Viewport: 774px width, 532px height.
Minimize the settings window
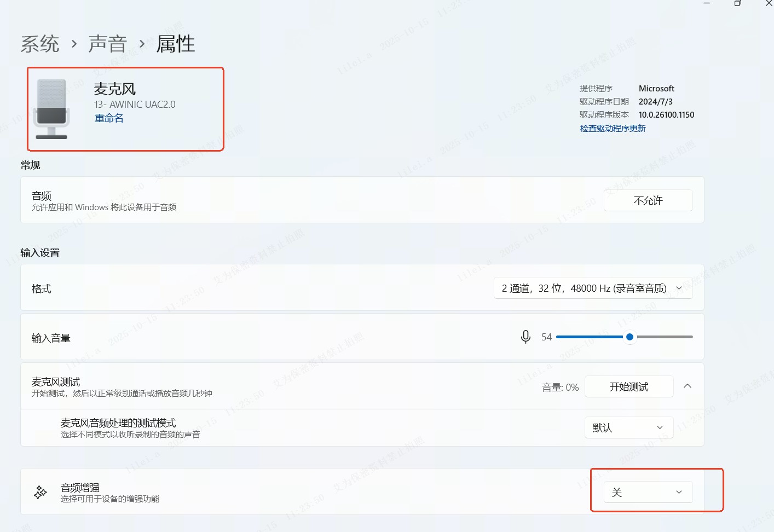coord(707,3)
